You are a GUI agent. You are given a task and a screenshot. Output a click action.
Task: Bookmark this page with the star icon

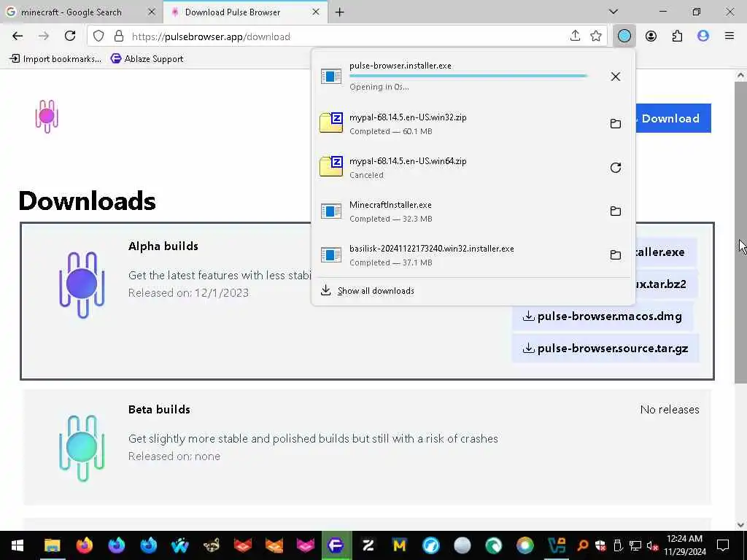[595, 36]
